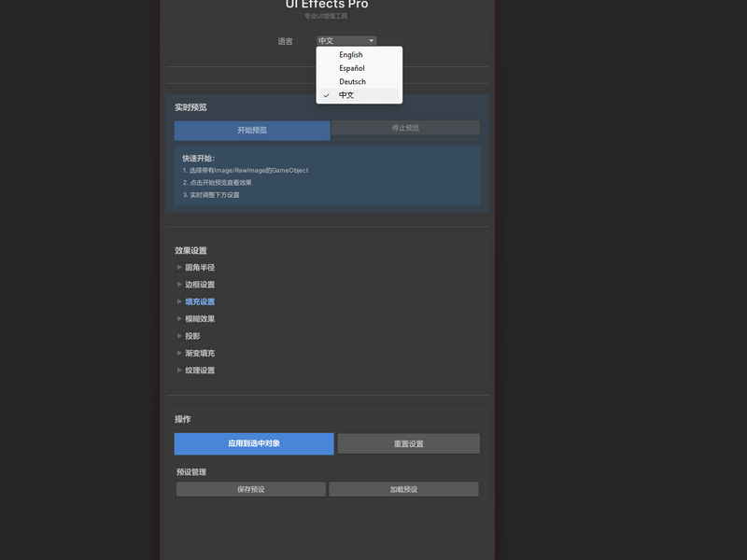
Task: Click the step 3 实时调整下方设置 text
Action: click(211, 195)
